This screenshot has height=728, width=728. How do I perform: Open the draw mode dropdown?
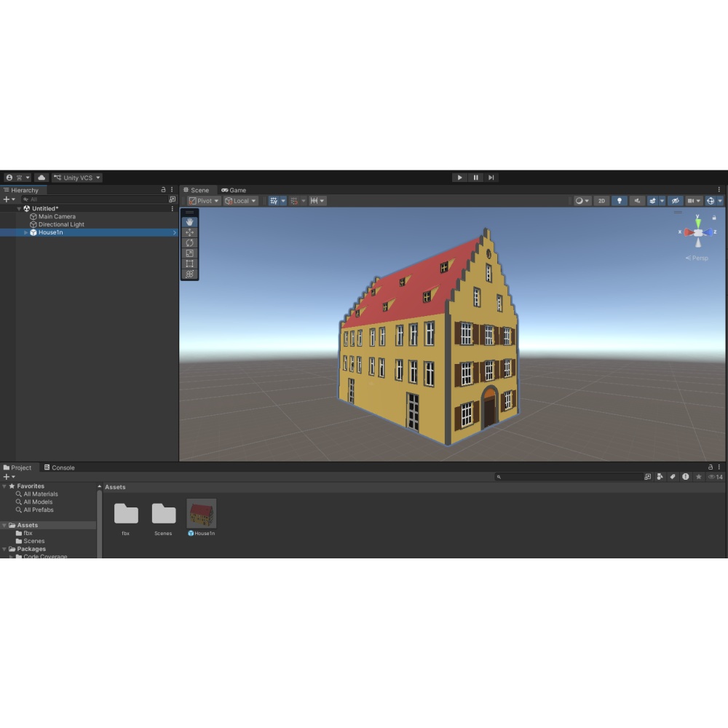582,201
